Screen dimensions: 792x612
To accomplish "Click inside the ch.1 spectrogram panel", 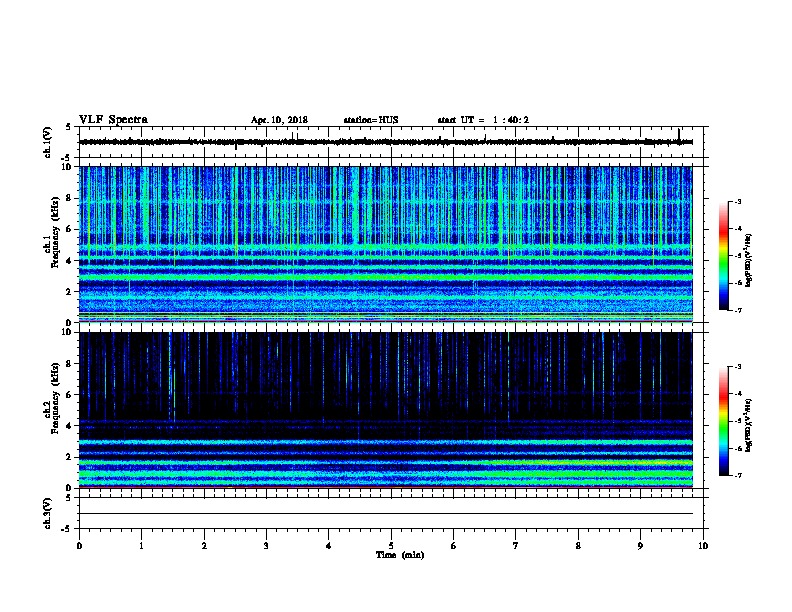I will (386, 244).
